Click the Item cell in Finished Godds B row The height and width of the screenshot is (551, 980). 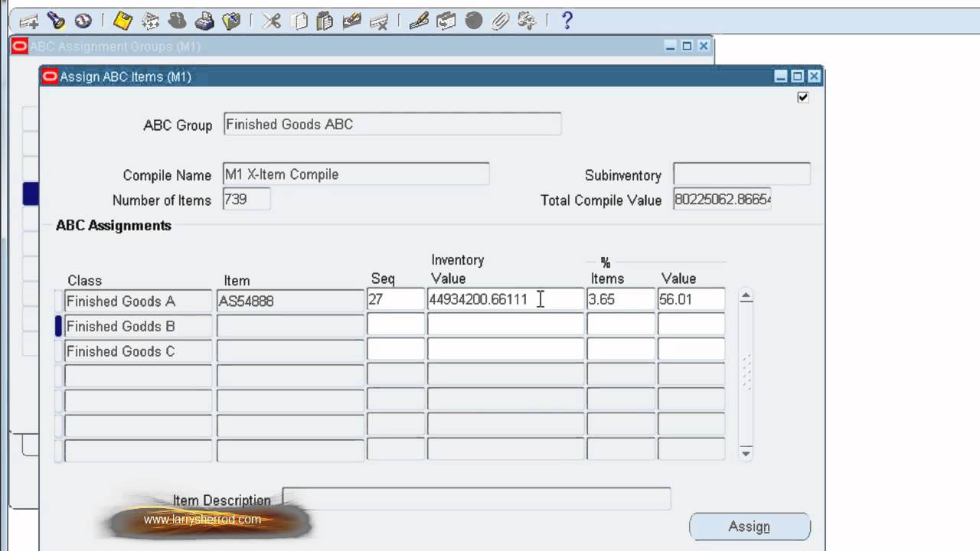[290, 326]
